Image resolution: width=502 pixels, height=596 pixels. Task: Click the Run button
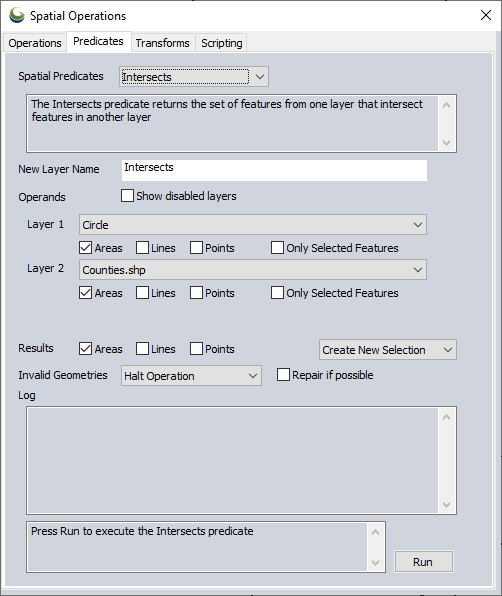point(424,561)
